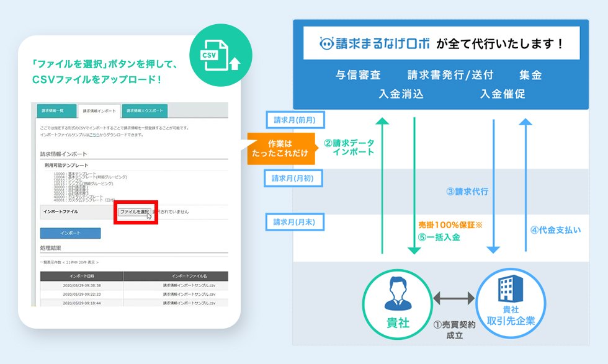The image size is (608, 364).
Task: Click the 入金消込 service label
Action: [x=401, y=94]
